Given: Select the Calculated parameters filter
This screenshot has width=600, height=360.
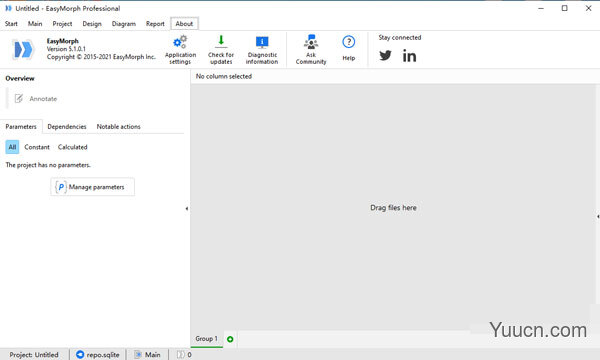Looking at the screenshot, I should coord(72,147).
